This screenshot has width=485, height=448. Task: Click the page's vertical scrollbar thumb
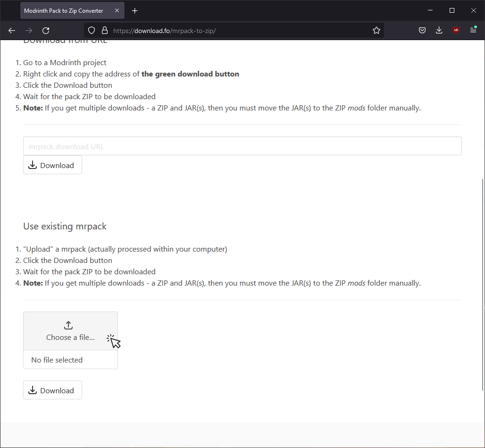[x=483, y=285]
